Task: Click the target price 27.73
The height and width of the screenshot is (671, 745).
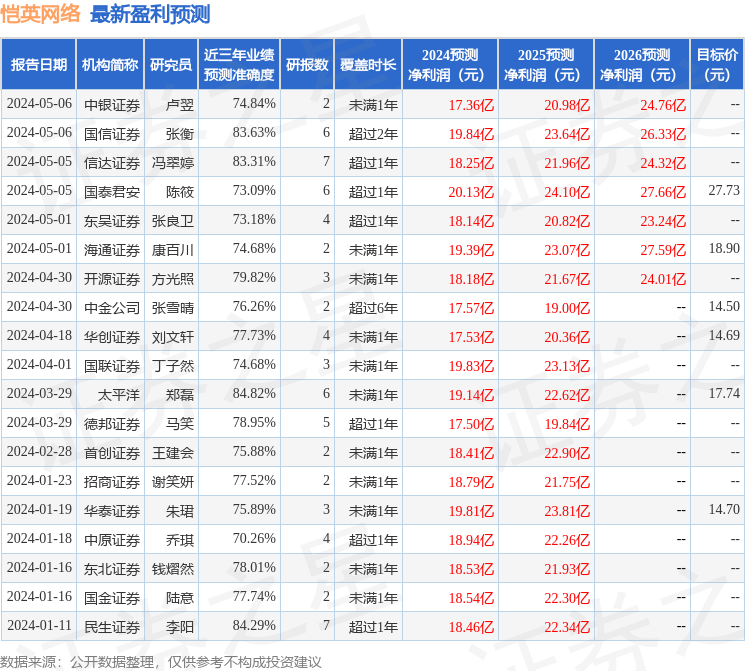Action: (x=724, y=191)
